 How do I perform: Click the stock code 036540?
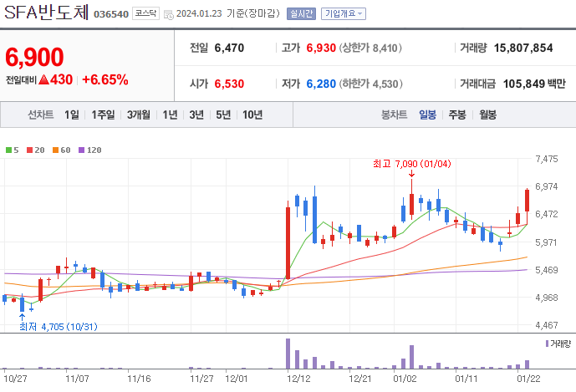[x=111, y=14]
